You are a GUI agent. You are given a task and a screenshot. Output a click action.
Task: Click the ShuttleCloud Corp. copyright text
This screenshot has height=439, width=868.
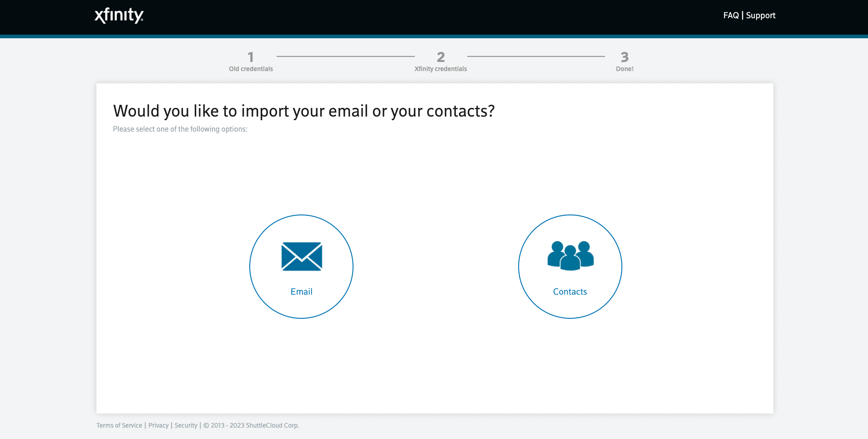[251, 425]
